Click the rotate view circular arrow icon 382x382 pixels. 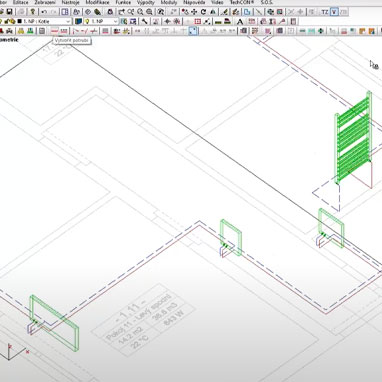pyautogui.click(x=203, y=12)
